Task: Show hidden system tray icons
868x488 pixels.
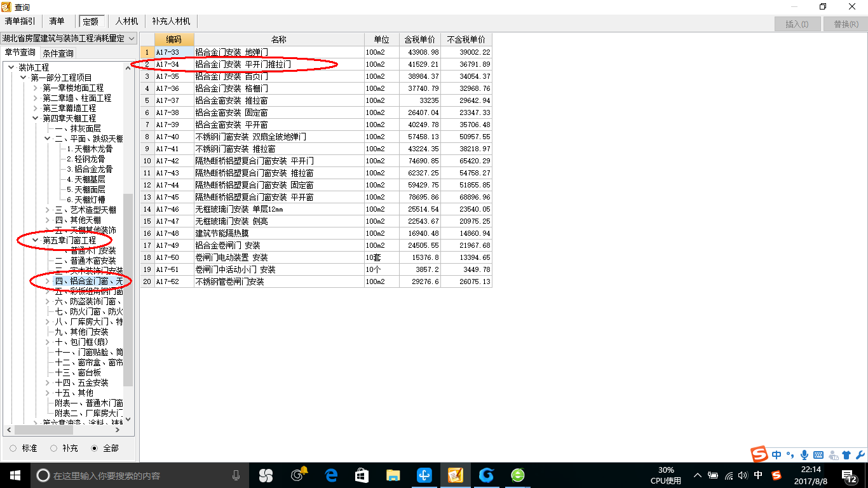Action: [x=698, y=475]
